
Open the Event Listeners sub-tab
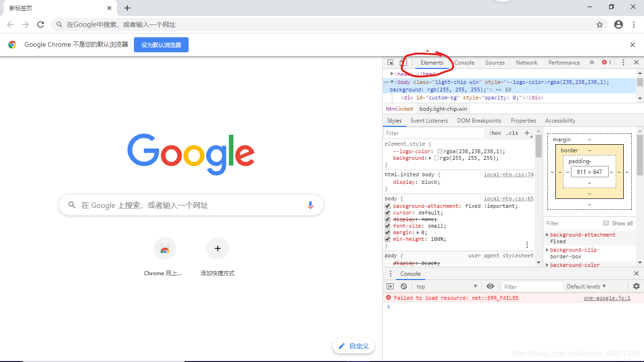point(429,121)
